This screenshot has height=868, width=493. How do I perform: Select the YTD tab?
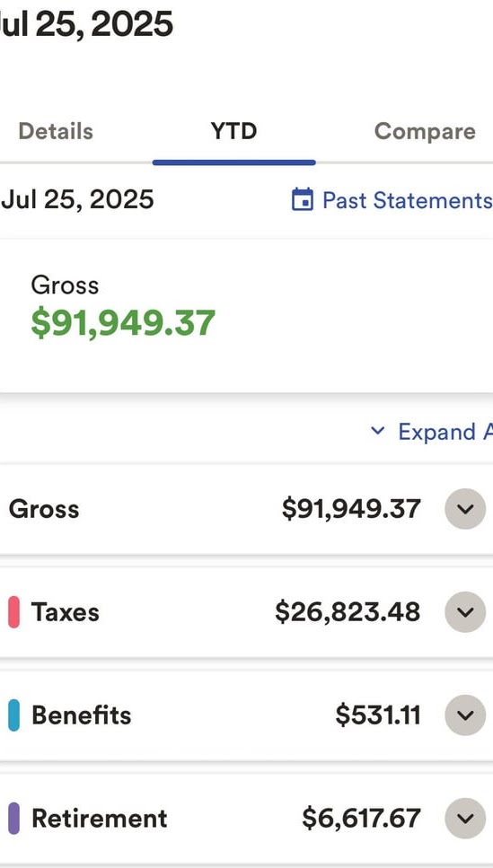coord(233,131)
